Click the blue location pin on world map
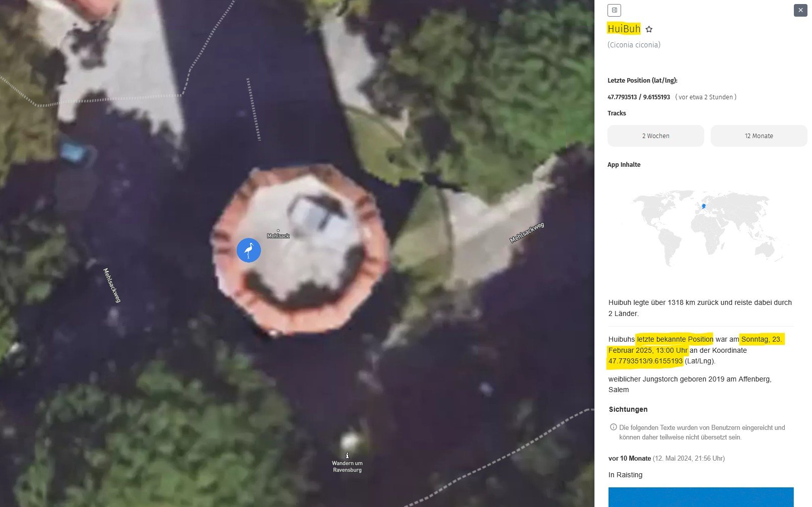812x507 pixels. coord(704,206)
